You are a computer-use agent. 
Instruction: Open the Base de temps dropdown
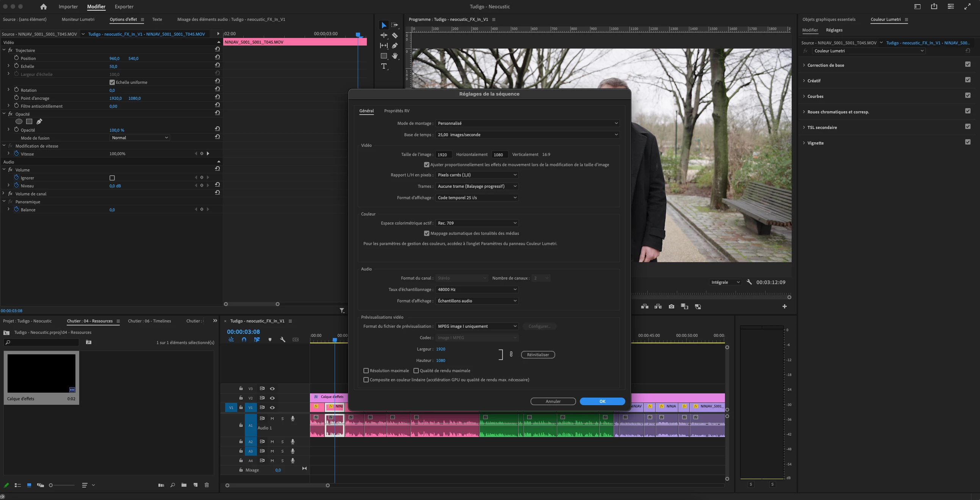pyautogui.click(x=527, y=135)
